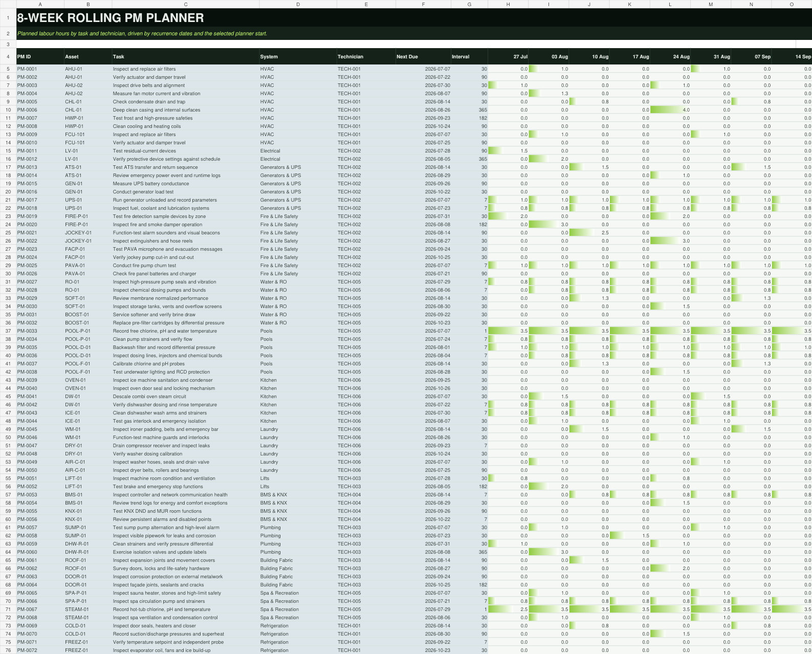812x654 pixels.
Task: Click the 2.5 value for PM-0021
Action: (x=589, y=233)
